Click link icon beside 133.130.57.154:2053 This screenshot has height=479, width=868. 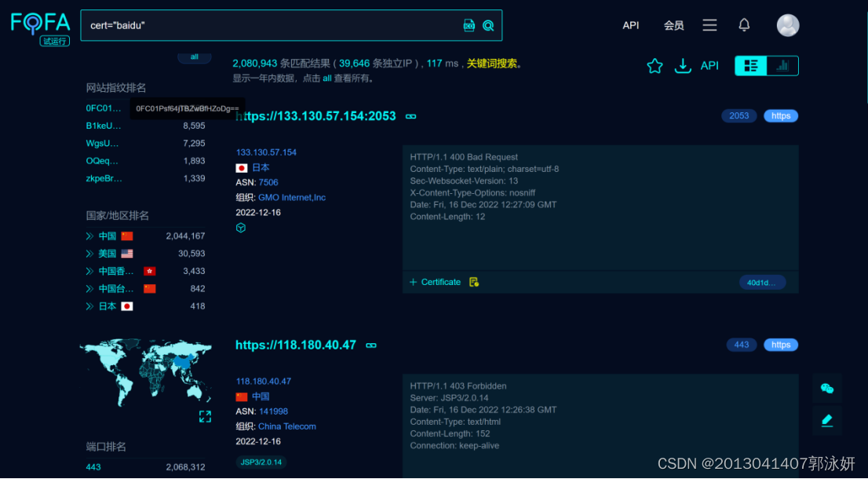pyautogui.click(x=410, y=116)
